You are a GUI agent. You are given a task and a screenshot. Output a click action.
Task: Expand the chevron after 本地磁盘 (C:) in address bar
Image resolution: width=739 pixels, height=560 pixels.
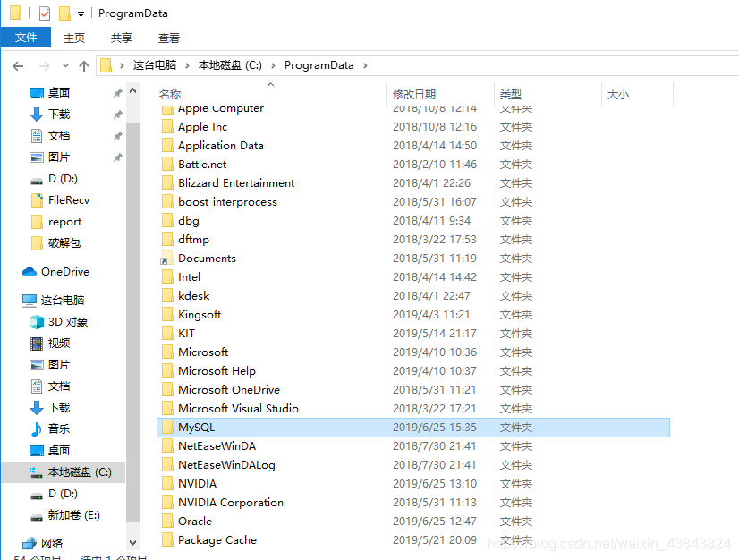(x=273, y=65)
